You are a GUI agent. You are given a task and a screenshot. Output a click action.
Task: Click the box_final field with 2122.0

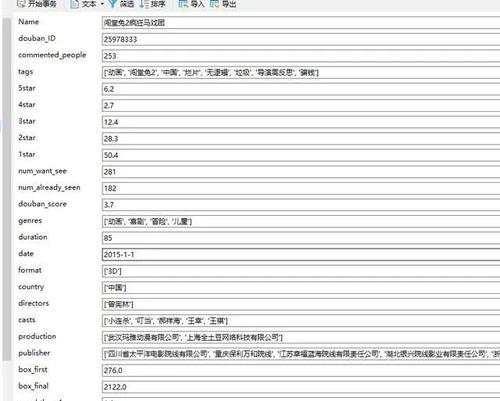(301, 387)
